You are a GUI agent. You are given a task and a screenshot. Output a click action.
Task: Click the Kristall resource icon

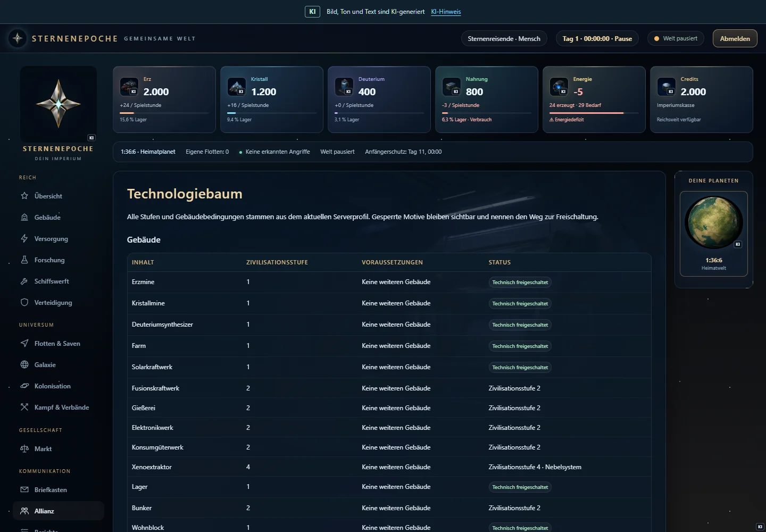pos(237,86)
